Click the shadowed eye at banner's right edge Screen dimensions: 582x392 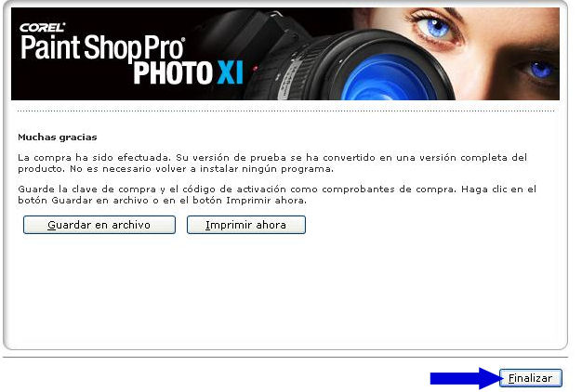(538, 70)
